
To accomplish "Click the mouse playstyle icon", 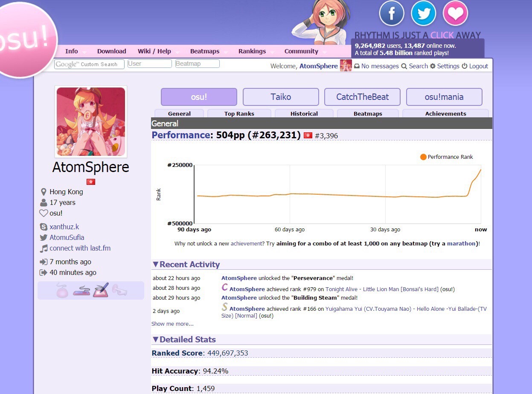I will [x=62, y=290].
